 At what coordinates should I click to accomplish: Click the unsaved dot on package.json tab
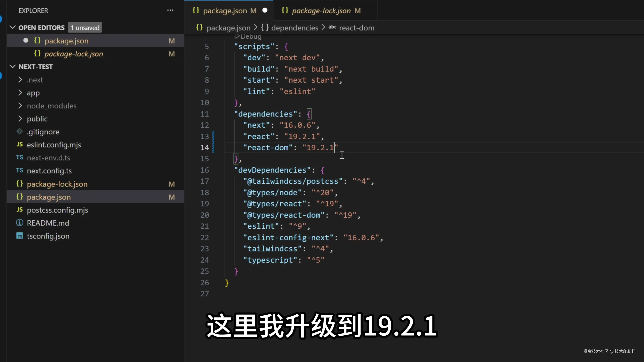tap(265, 10)
